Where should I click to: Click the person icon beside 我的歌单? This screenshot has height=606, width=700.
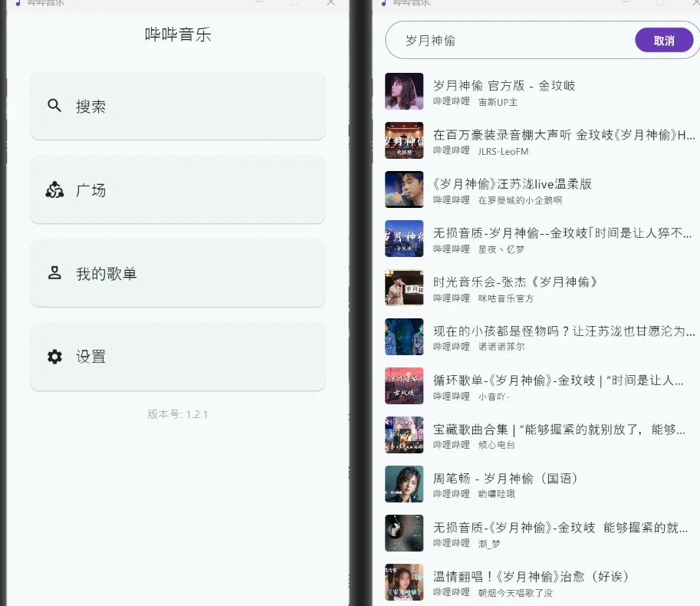point(54,273)
